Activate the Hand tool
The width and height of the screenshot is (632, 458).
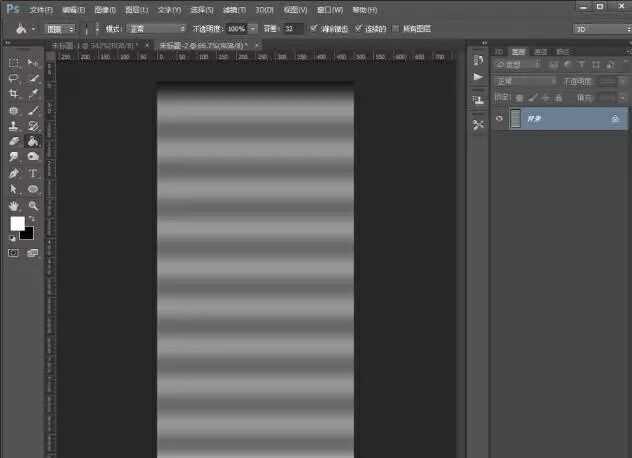coord(14,205)
